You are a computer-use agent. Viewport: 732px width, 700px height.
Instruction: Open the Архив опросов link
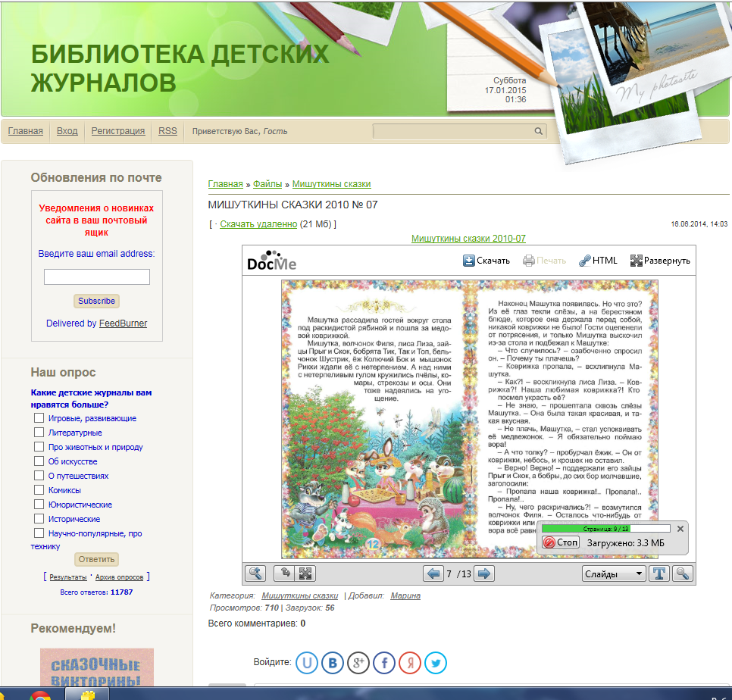[x=120, y=577]
